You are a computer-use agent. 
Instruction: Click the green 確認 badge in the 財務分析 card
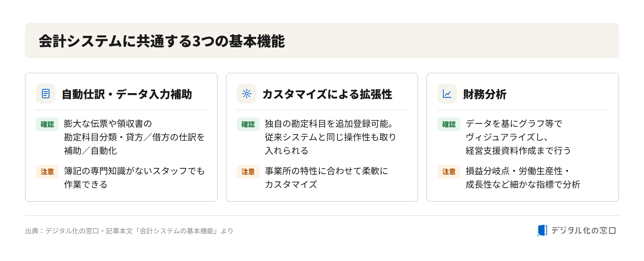coord(449,124)
